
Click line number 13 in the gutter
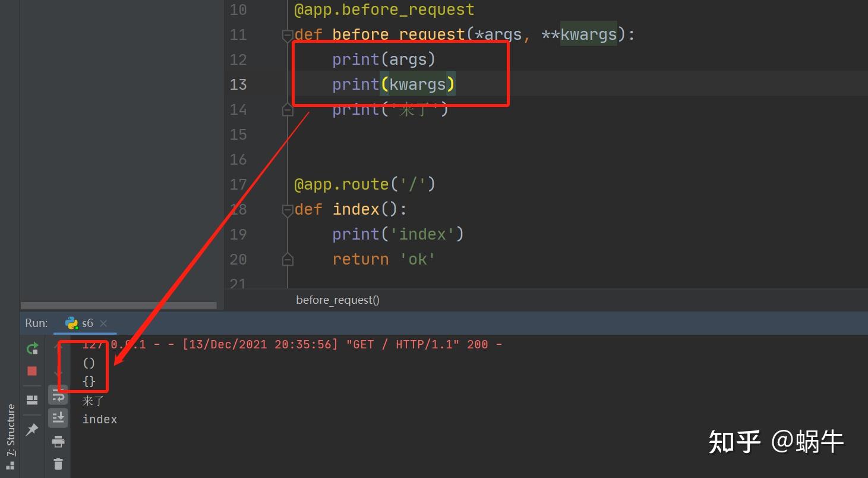(238, 84)
